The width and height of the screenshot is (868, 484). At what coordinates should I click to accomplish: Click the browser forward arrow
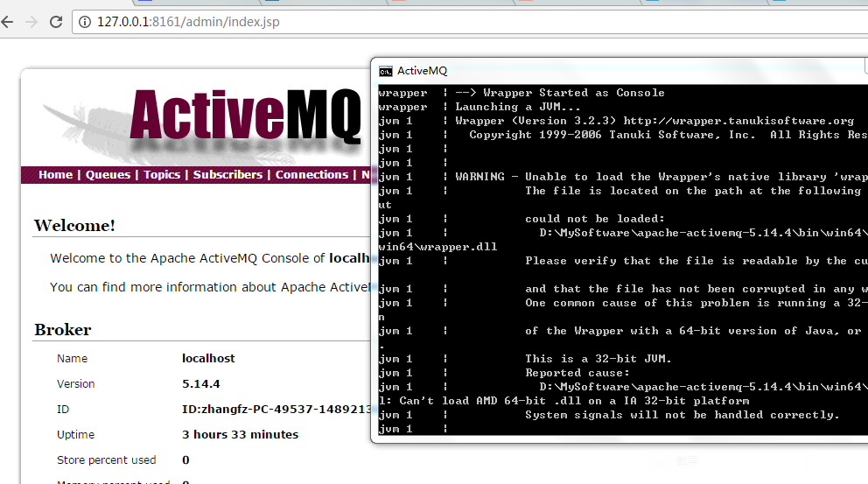(31, 22)
